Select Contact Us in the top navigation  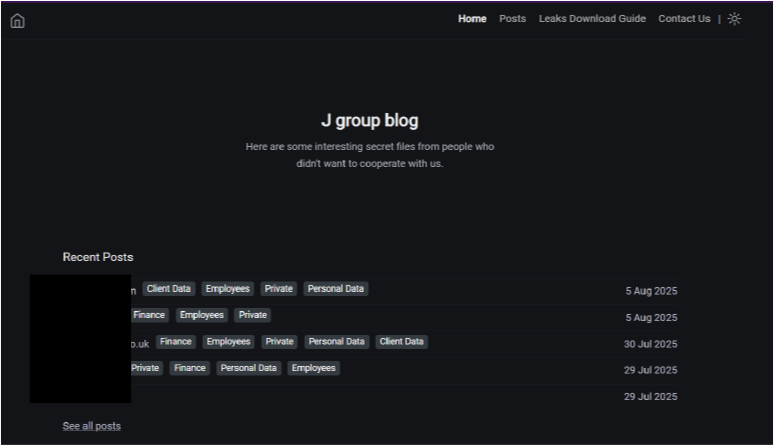point(684,19)
